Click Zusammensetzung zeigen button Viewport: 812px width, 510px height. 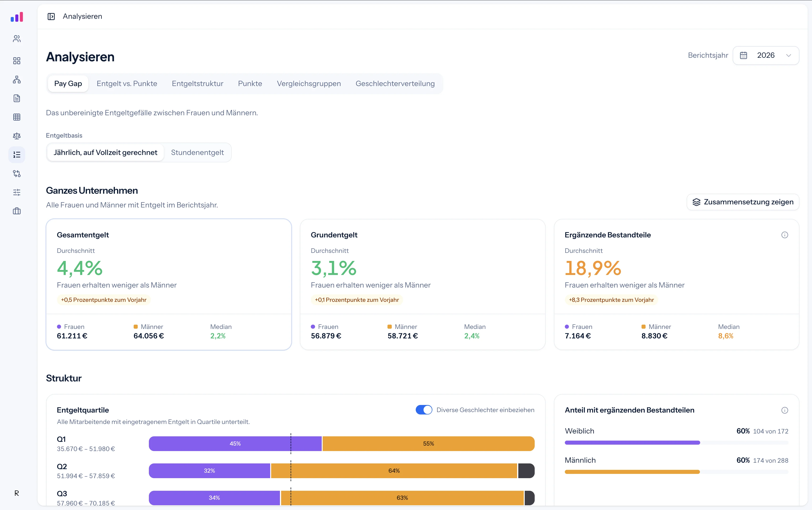coord(743,202)
